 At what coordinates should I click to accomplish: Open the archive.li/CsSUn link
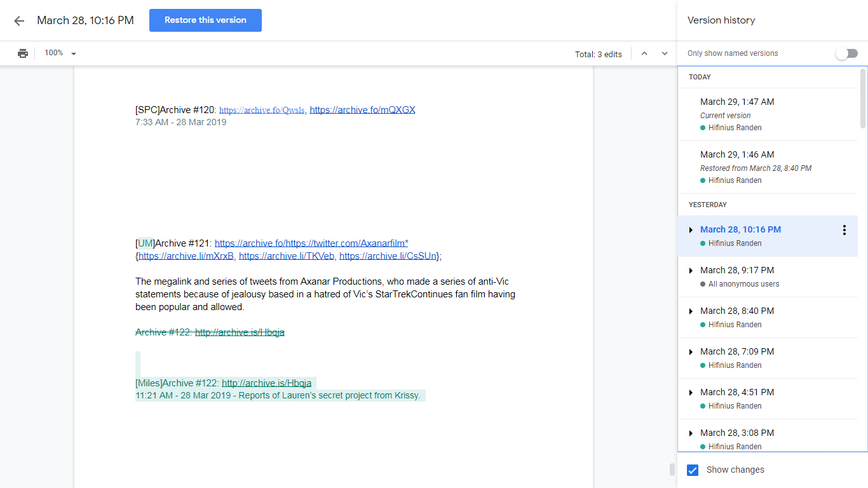coord(388,256)
